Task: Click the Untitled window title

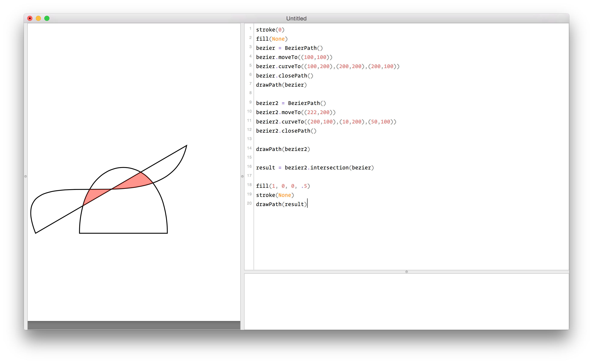Action: pos(296,18)
